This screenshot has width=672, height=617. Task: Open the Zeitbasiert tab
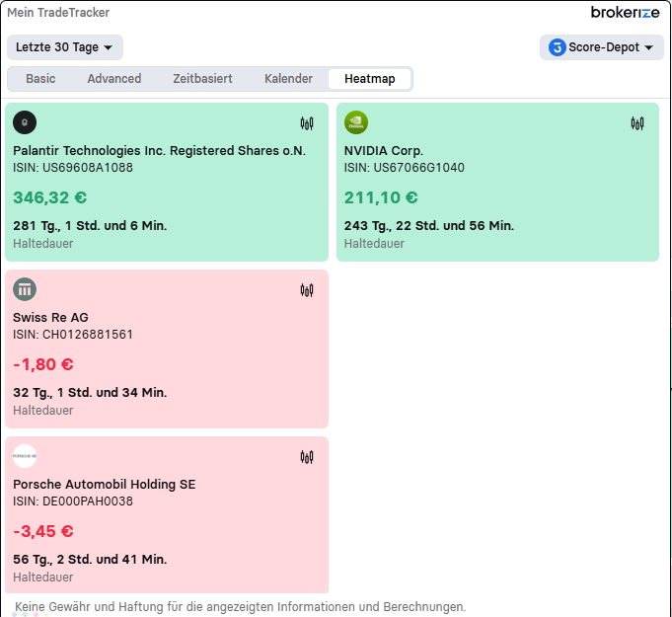(x=202, y=79)
